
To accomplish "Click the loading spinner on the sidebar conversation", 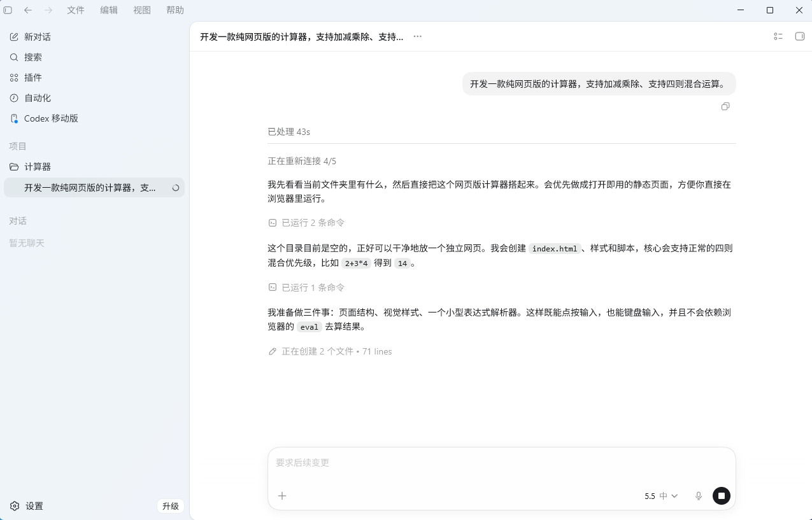I will click(x=176, y=188).
